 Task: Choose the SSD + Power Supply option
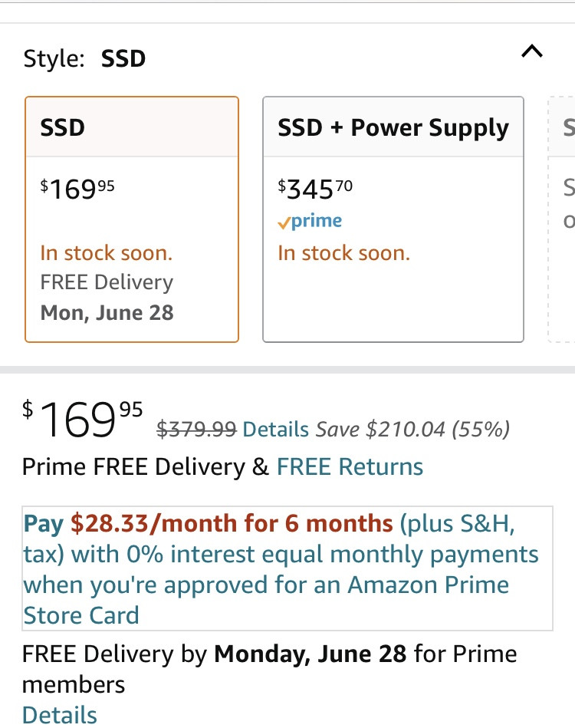(x=393, y=219)
